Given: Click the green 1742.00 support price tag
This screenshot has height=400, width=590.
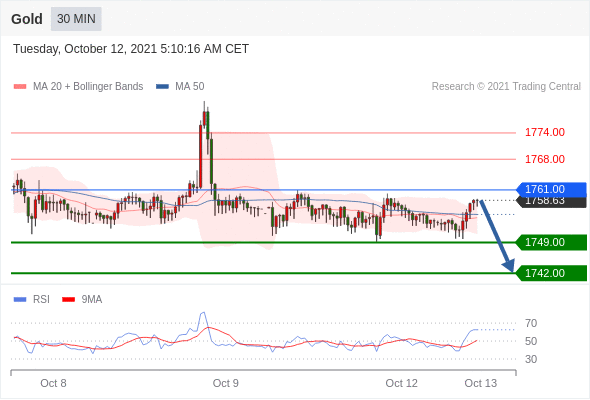Looking at the screenshot, I should [552, 273].
